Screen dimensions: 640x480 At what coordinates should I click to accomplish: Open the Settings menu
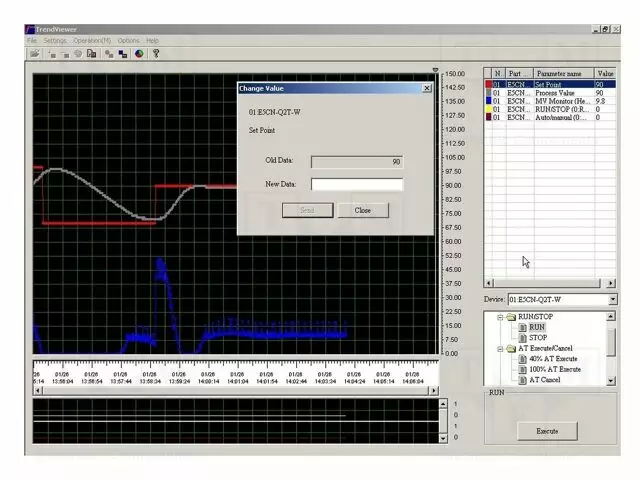(x=54, y=41)
